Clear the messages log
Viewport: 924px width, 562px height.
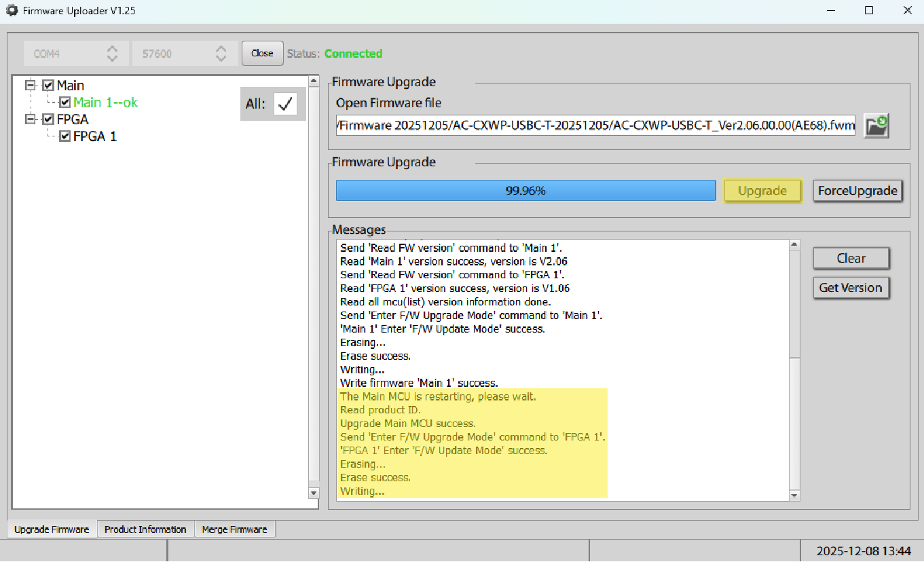click(850, 259)
